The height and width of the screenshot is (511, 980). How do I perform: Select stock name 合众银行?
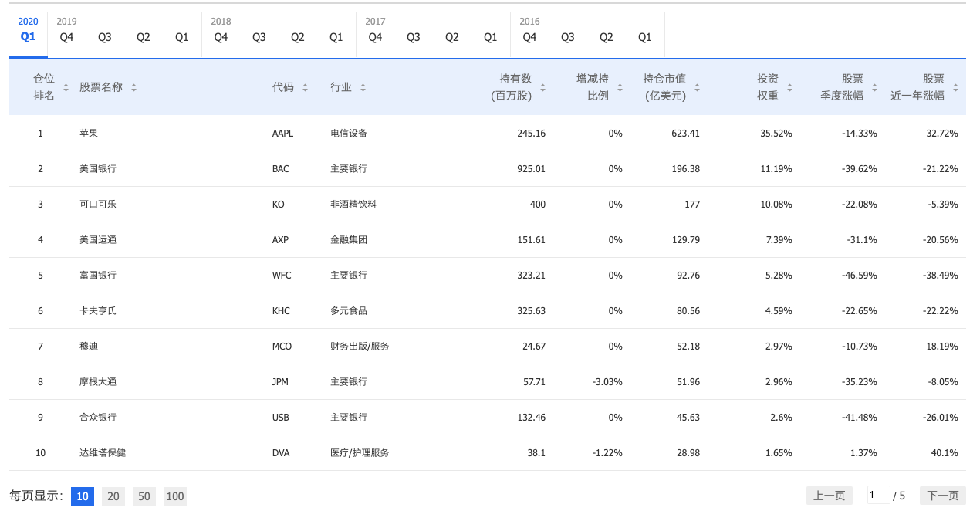pos(98,418)
